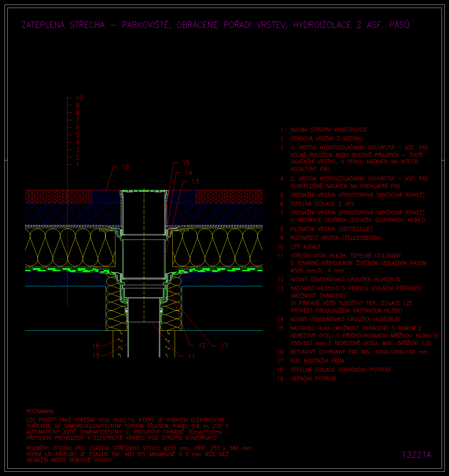Click the note line starting ROZMĚRY OTVORU

click(x=139, y=448)
